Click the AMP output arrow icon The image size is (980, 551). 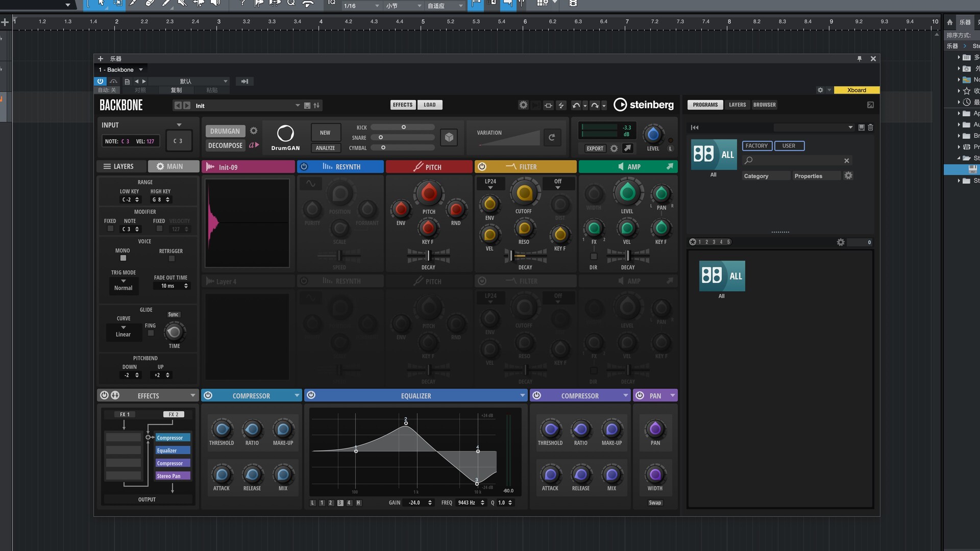point(670,166)
